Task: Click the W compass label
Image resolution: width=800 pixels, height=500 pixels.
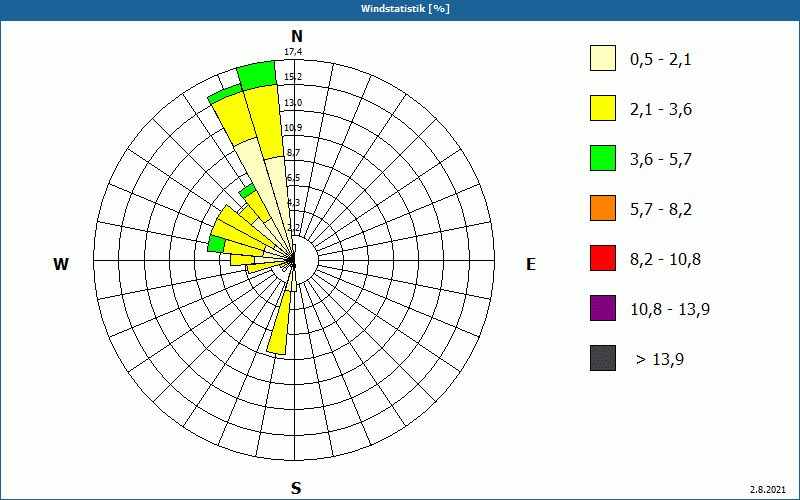Action: click(x=61, y=264)
